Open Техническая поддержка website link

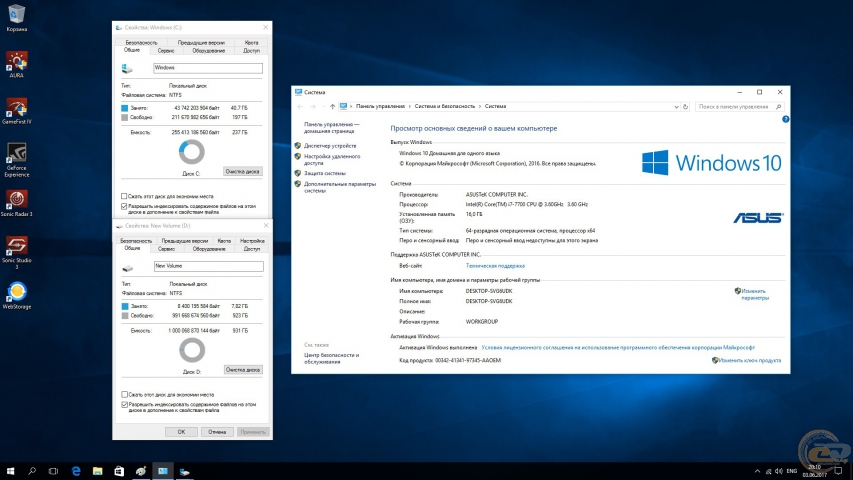(x=495, y=266)
